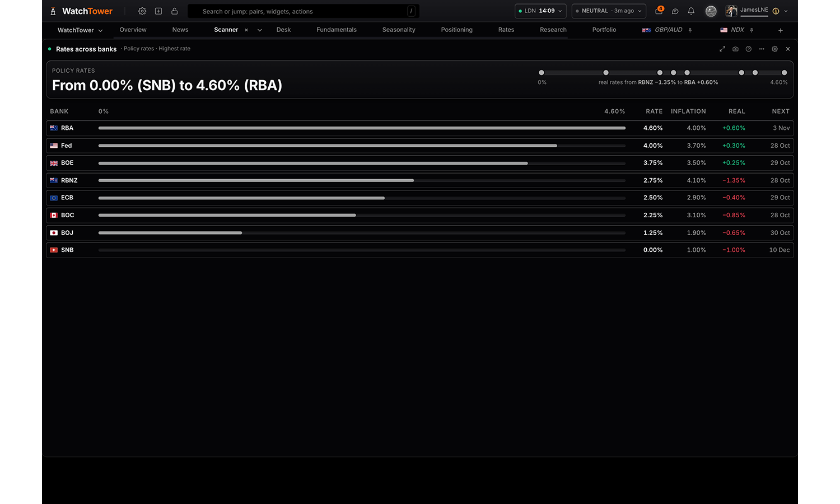Add a new tab with the plus button
Screen dimensions: 840x504
(781, 30)
